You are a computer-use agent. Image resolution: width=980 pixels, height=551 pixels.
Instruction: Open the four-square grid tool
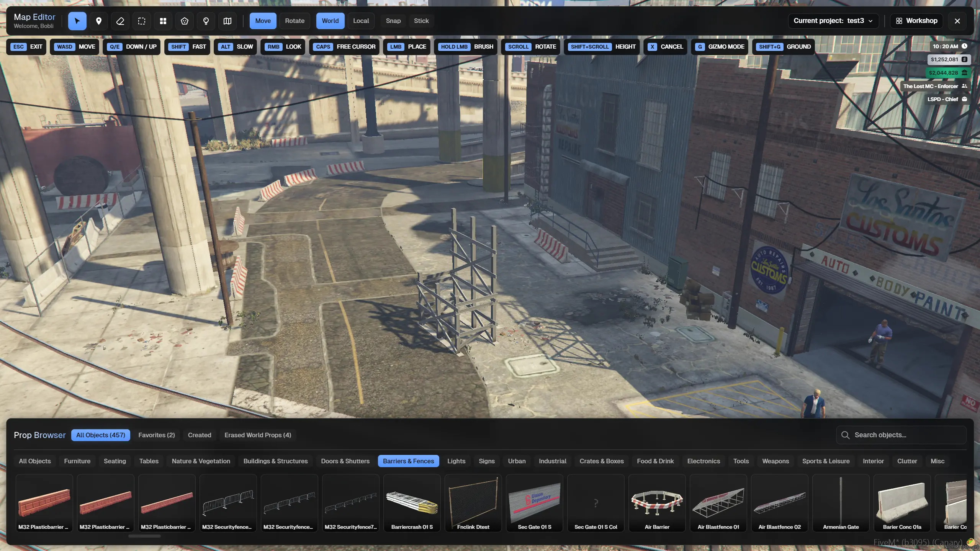163,21
